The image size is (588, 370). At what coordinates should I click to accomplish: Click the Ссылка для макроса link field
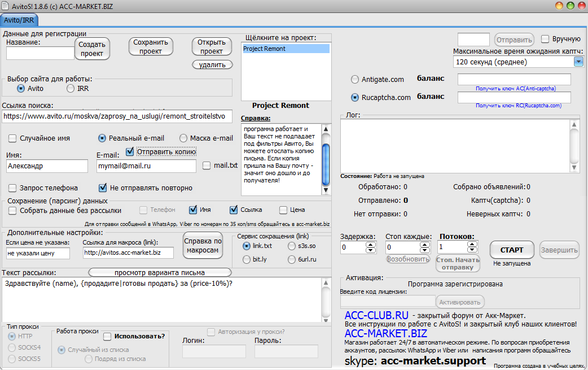pyautogui.click(x=128, y=253)
